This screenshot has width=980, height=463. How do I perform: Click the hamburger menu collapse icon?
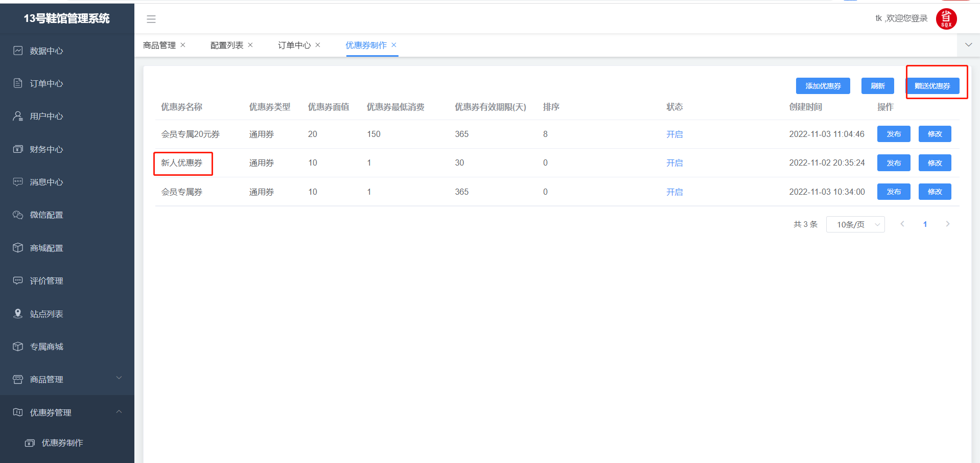pos(151,19)
